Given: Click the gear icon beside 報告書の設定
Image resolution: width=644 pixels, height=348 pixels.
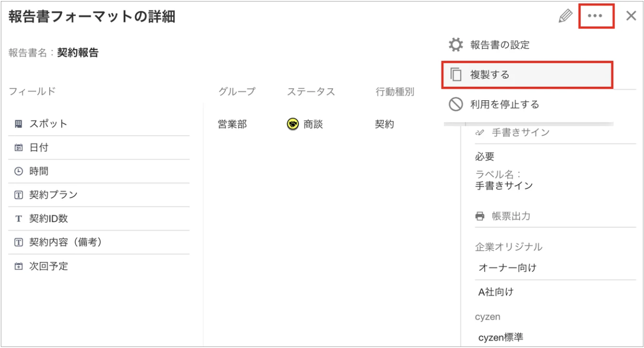Looking at the screenshot, I should click(455, 45).
